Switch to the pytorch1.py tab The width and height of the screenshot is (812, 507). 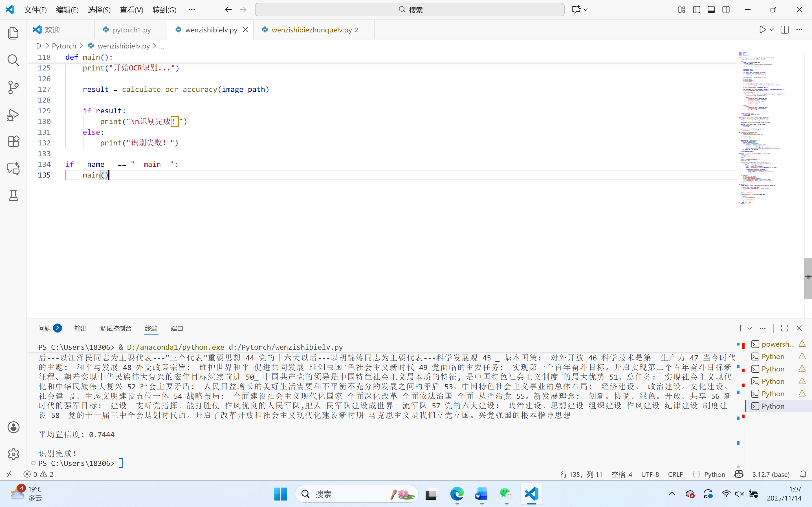tap(131, 30)
